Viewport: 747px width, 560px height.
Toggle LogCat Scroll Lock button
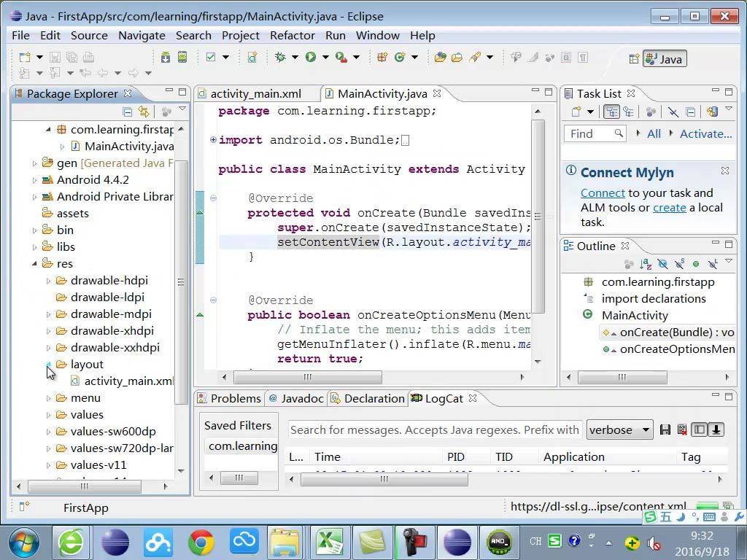[x=716, y=430]
